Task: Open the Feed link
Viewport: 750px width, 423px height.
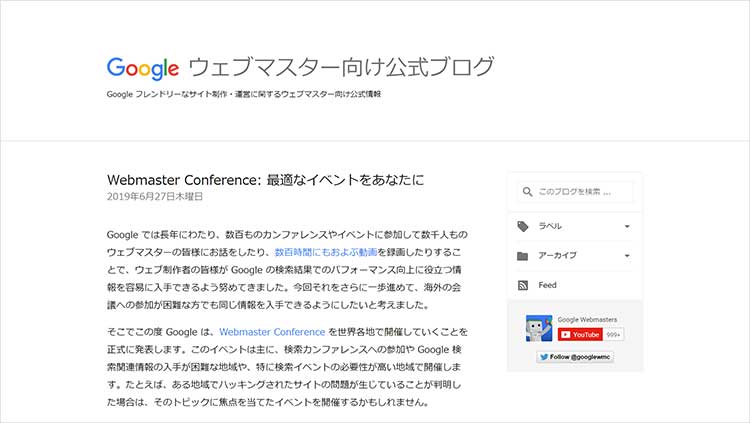Action: click(547, 285)
